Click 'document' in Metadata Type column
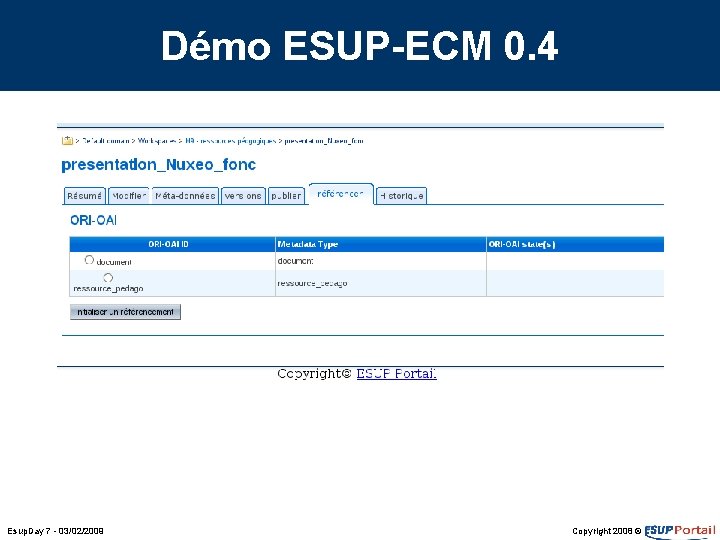720x540 pixels. (295, 261)
